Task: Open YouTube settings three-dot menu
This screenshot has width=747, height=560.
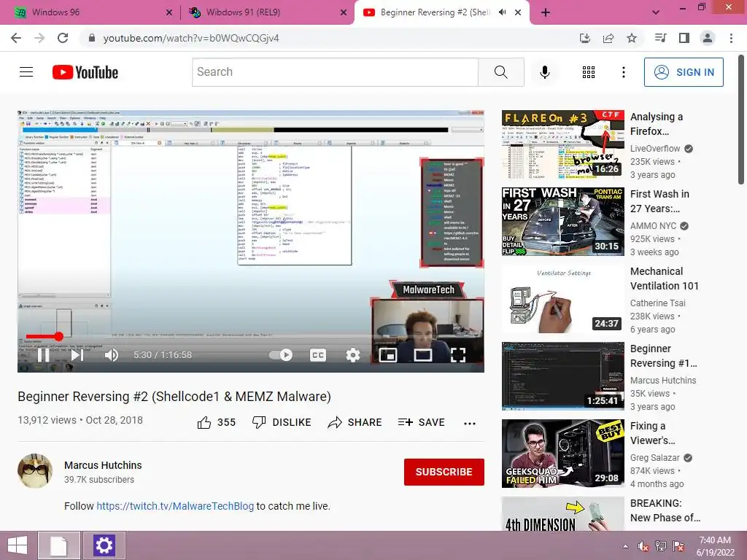Action: 623,72
